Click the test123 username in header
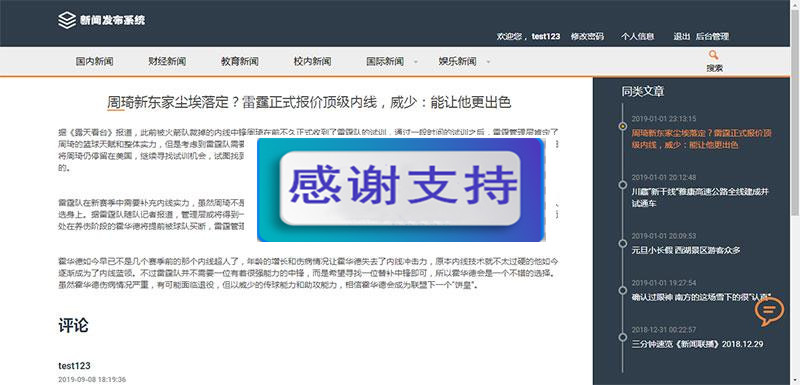This screenshot has width=800, height=385. [x=545, y=37]
